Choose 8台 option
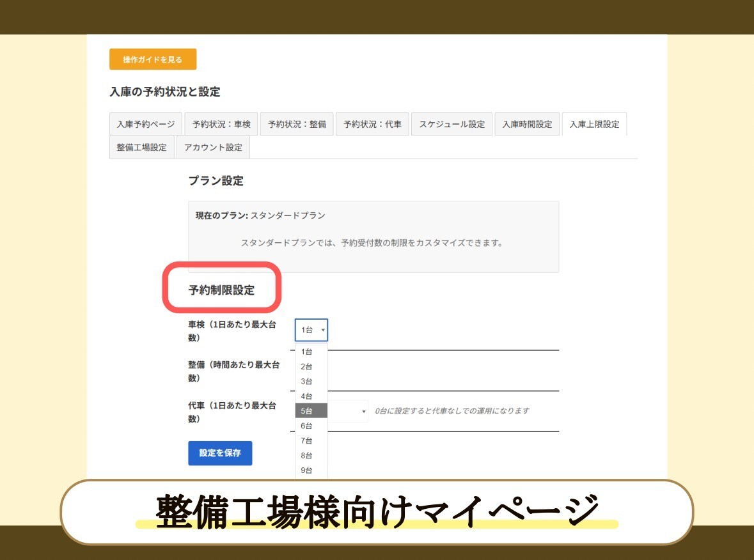The width and height of the screenshot is (754, 560). tap(311, 455)
